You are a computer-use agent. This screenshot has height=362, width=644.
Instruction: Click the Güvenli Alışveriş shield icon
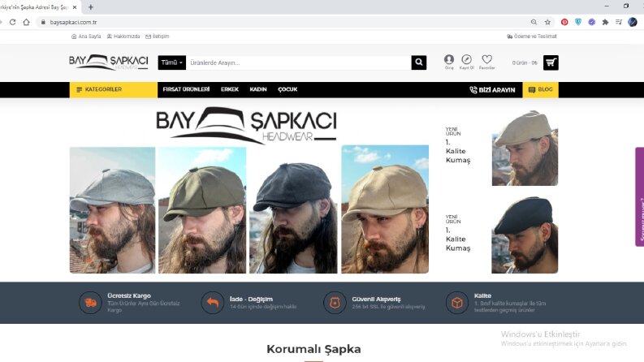[x=335, y=303]
